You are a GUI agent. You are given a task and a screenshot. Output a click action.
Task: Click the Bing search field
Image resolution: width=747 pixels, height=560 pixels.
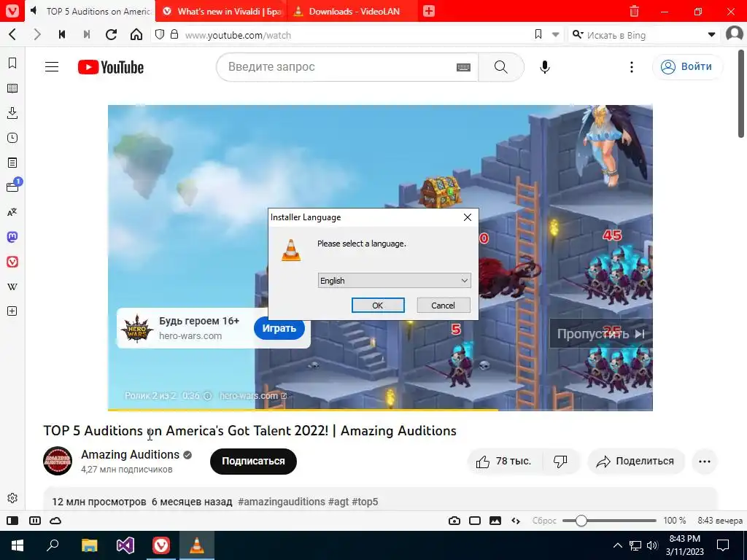coord(643,35)
